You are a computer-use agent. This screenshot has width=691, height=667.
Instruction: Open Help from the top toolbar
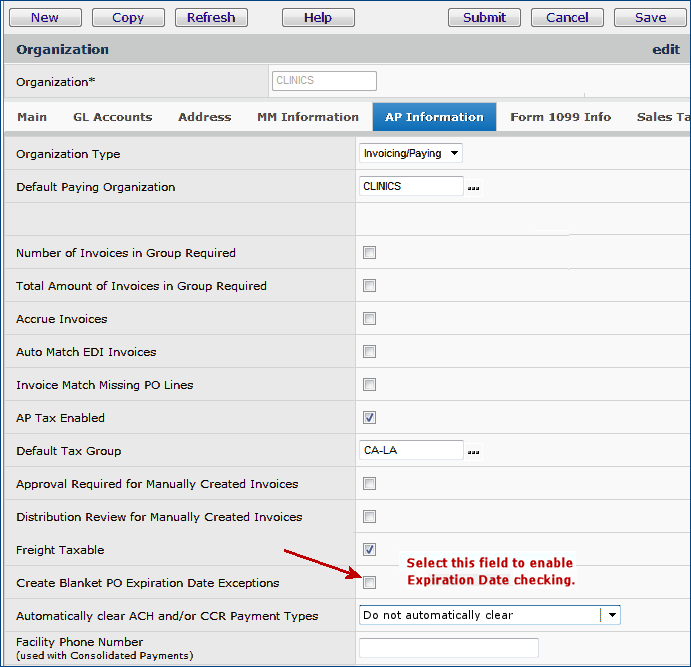(318, 17)
